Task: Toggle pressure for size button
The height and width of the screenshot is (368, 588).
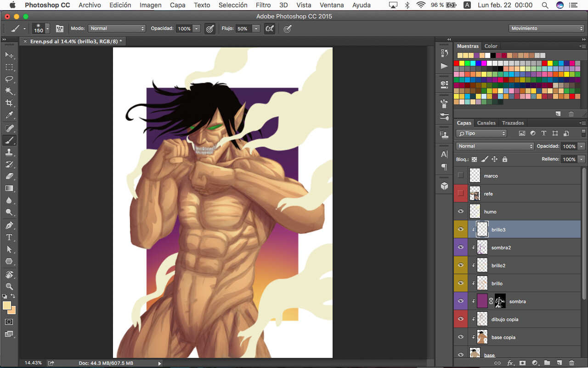Action: click(287, 29)
